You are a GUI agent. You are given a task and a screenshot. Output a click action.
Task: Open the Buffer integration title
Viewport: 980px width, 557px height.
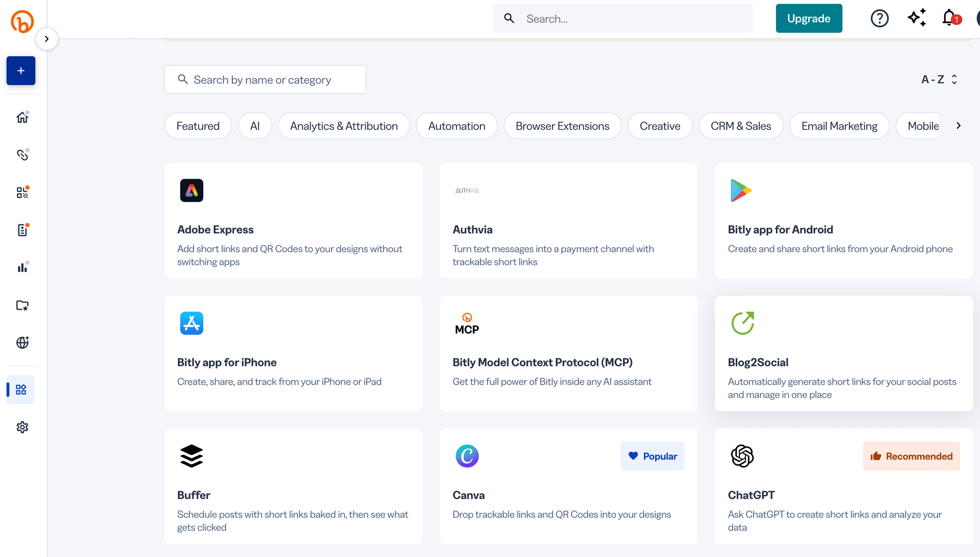tap(194, 495)
